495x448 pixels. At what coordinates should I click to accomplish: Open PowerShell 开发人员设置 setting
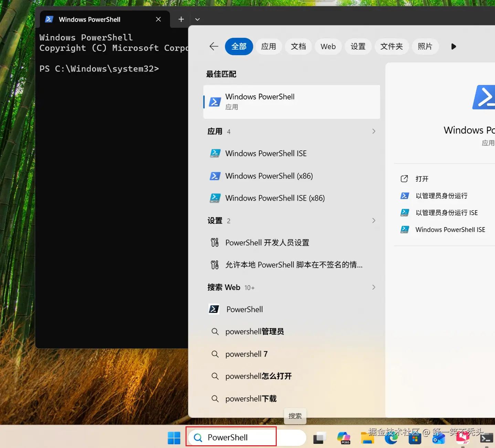tap(292, 243)
